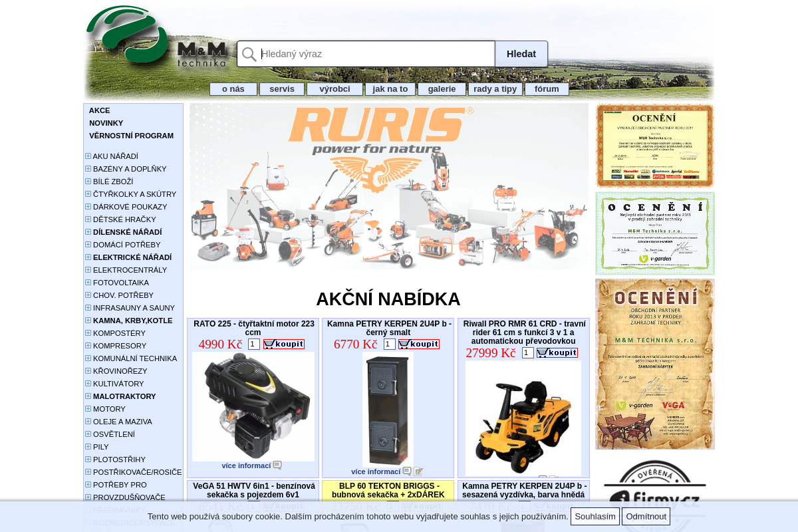
Task: Open the servis menu tab
Action: tap(282, 89)
